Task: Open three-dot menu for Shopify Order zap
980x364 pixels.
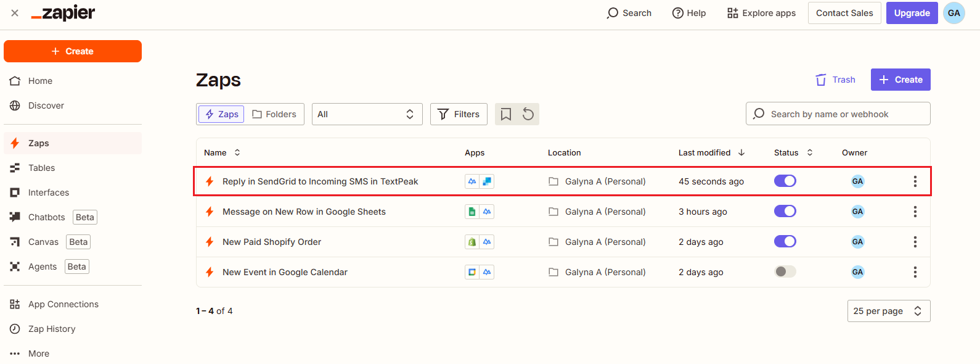Action: click(915, 242)
